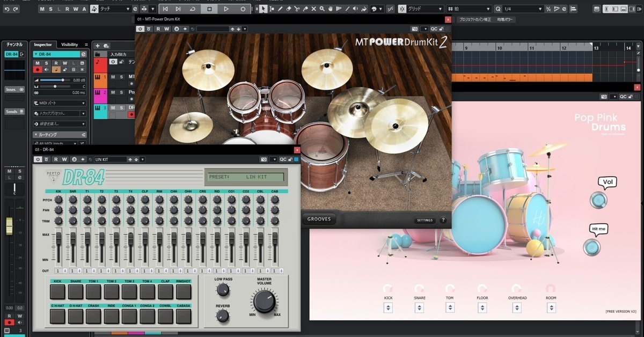Open GROOVES in MT Power Drum Kit

point(319,219)
